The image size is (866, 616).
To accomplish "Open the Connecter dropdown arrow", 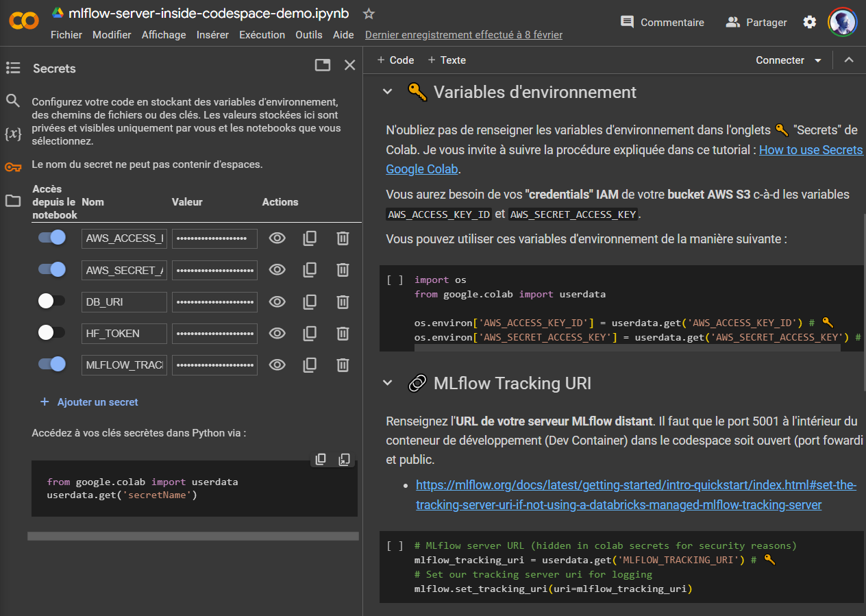I will tap(817, 60).
